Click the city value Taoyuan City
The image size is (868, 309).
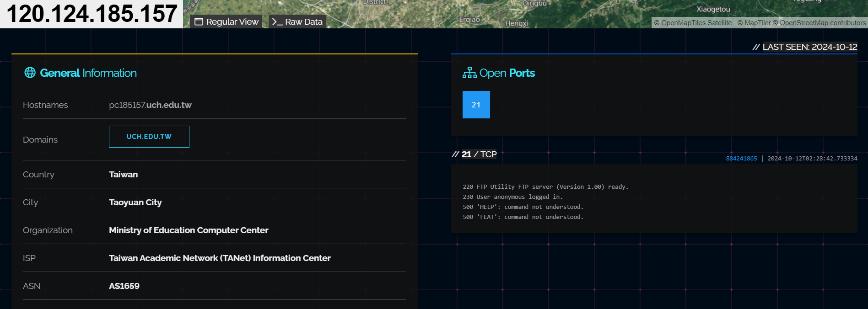click(135, 202)
